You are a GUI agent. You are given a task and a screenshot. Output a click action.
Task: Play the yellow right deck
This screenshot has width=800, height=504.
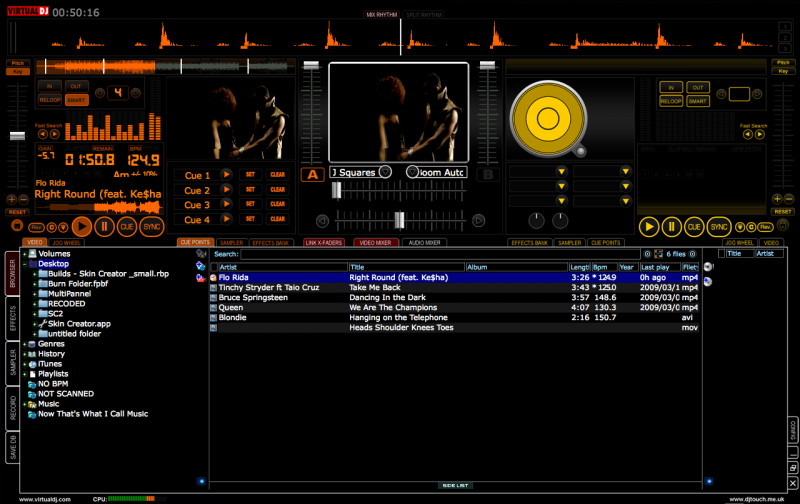[x=649, y=226]
